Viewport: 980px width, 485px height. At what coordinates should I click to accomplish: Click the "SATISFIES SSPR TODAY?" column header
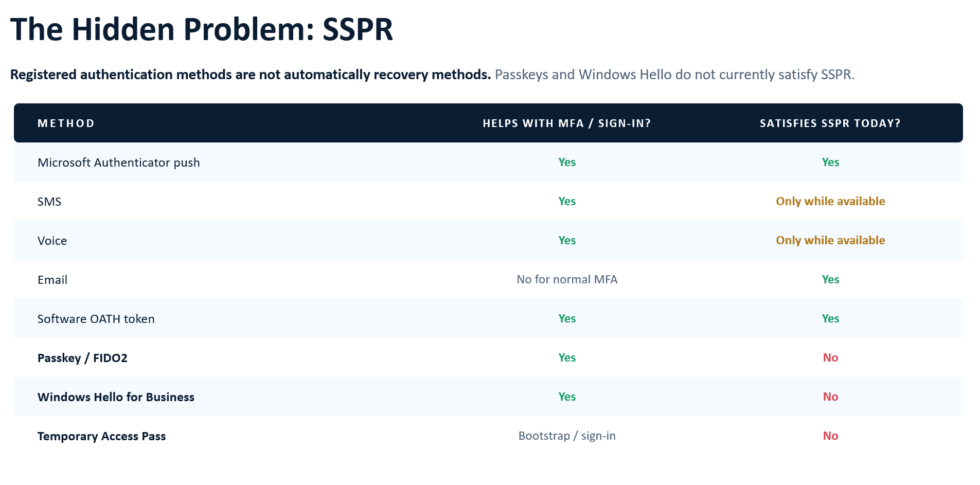click(x=830, y=123)
